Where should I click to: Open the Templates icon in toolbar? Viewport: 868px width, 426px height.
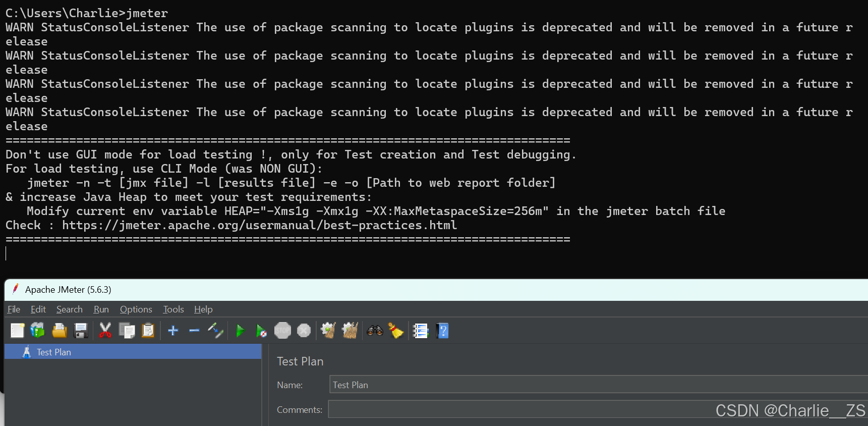tap(38, 331)
